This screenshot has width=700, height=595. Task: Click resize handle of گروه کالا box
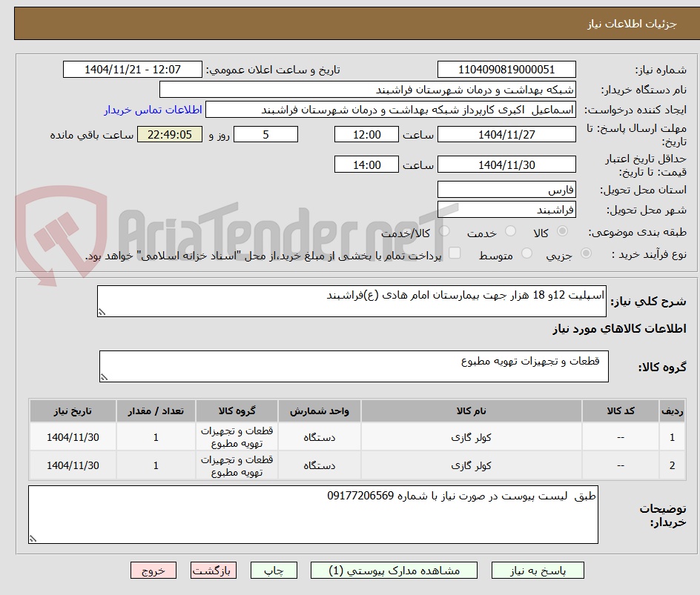coord(104,377)
